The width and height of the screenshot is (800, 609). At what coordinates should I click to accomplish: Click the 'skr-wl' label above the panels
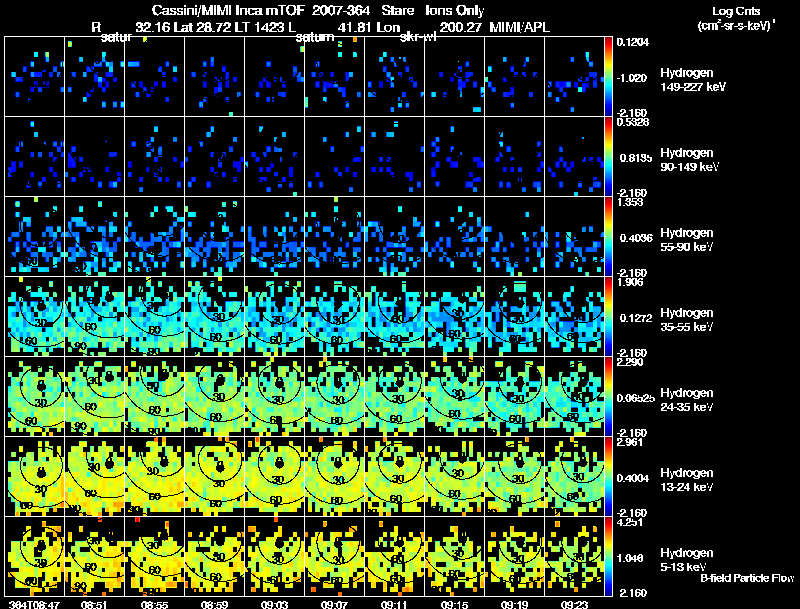(x=418, y=37)
